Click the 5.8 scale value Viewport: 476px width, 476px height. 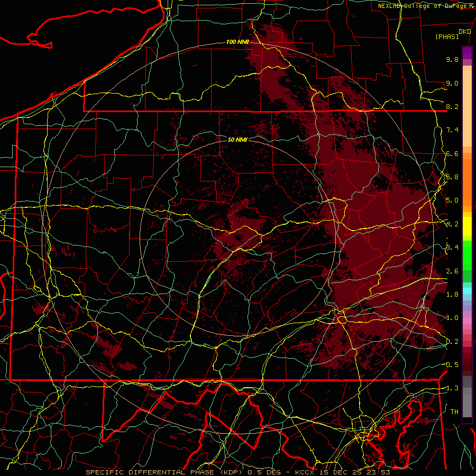[452, 177]
